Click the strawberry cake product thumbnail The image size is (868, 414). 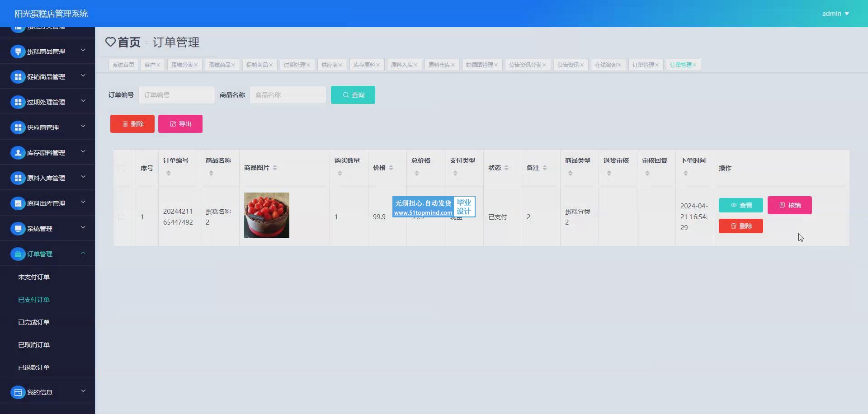tap(267, 215)
